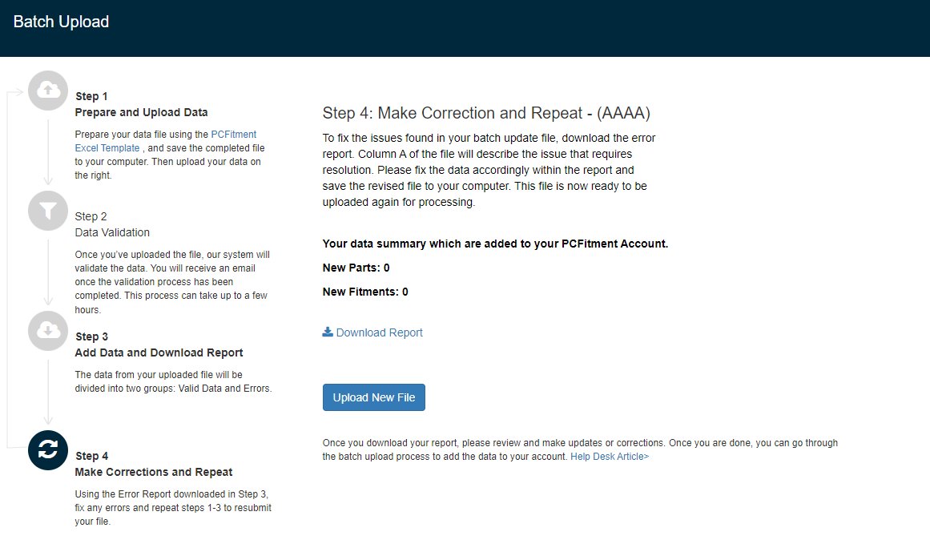Viewport: 930px width, 560px height.
Task: Open the PCFitment Excel Template link
Action: tap(232, 135)
